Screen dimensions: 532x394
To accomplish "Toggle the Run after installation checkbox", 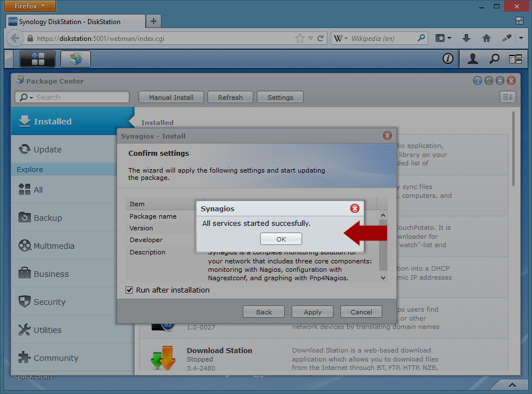I will (x=129, y=290).
